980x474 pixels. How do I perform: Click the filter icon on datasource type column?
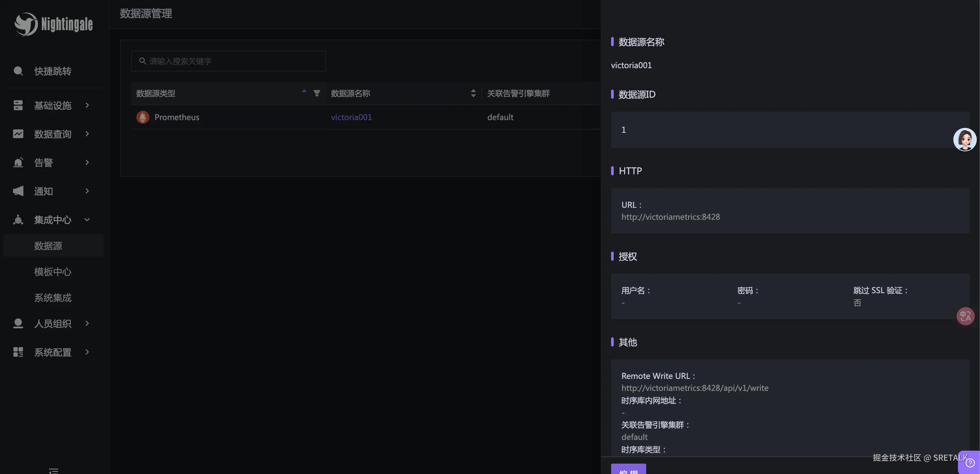pos(317,93)
